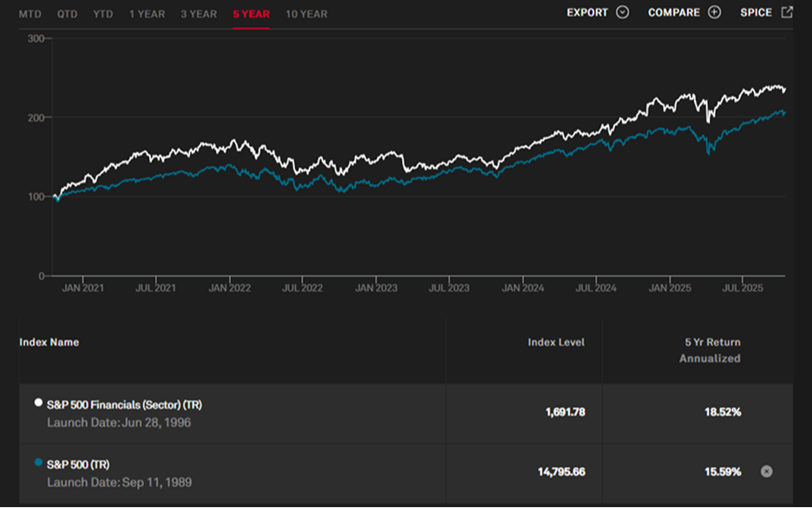
Task: Open the S&P 500 (TR) index name
Action: (78, 465)
